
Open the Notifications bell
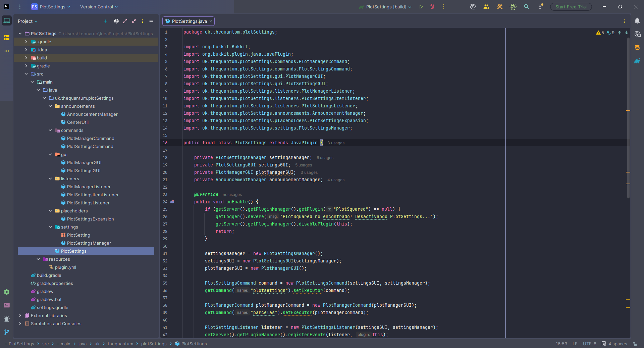click(x=637, y=21)
